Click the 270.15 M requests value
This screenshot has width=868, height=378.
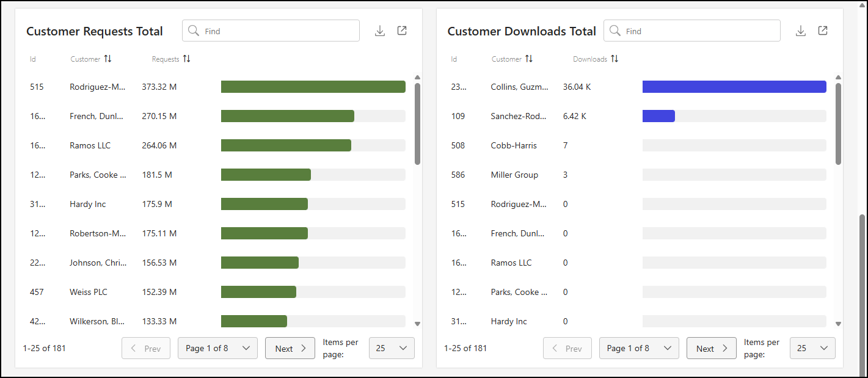159,116
